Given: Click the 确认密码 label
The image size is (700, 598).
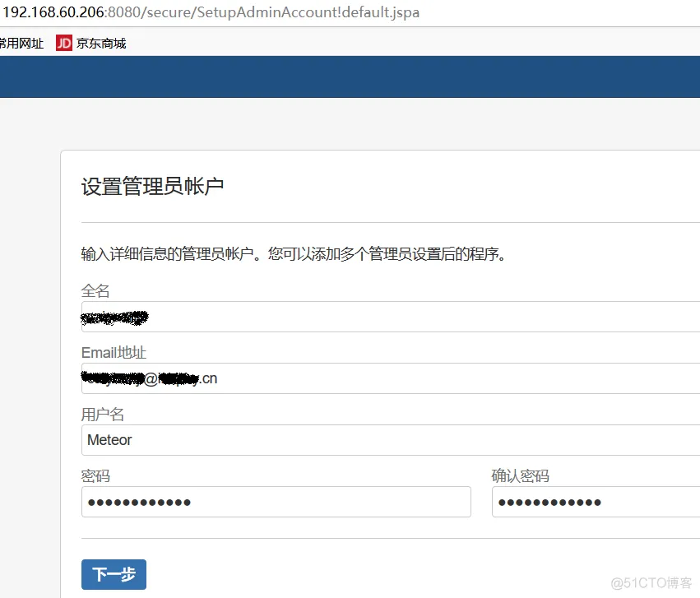Looking at the screenshot, I should pos(521,475).
